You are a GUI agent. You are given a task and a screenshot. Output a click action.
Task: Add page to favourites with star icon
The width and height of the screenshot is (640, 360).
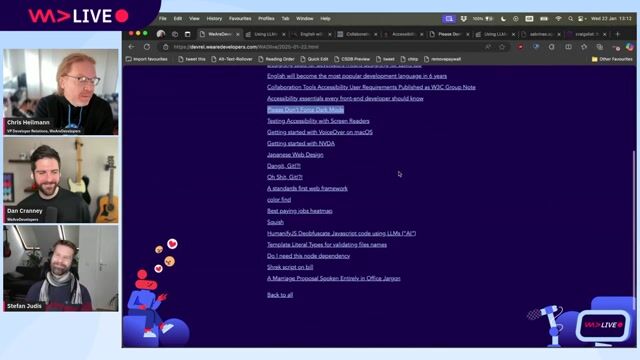pos(502,47)
